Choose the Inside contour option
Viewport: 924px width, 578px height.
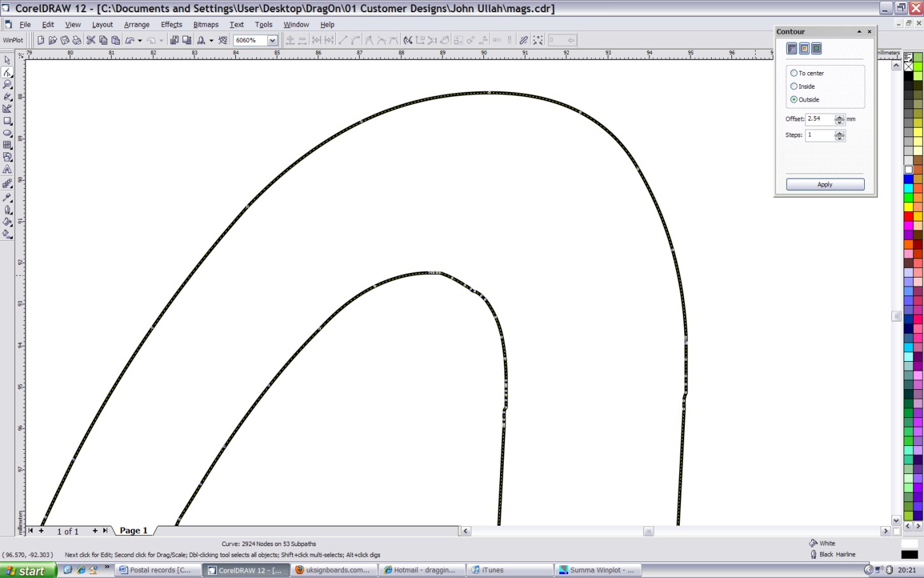tap(794, 86)
